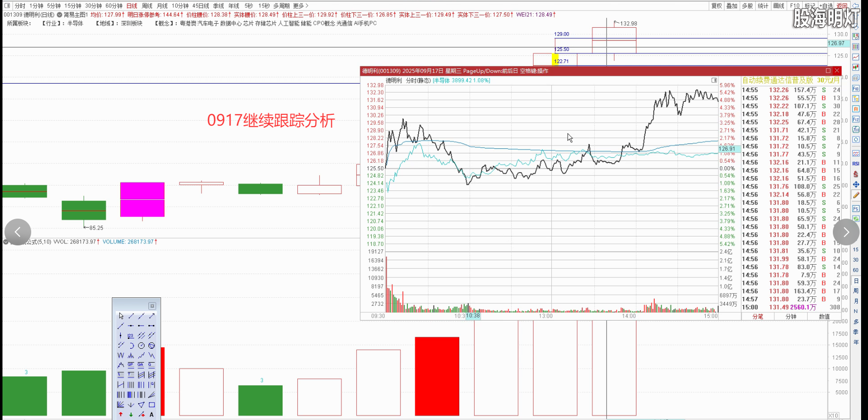This screenshot has width=868, height=420.
Task: Click the 复权 button in top toolbar
Action: tap(716, 6)
